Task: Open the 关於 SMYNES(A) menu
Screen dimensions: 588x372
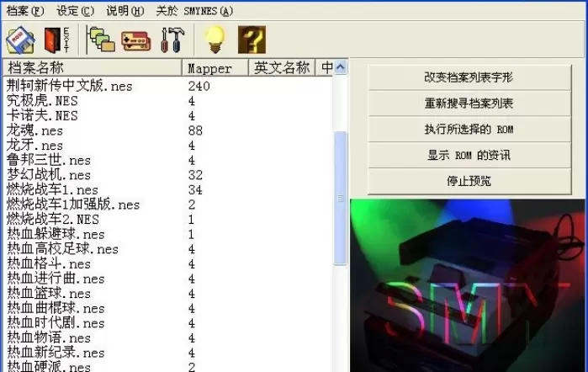Action: pyautogui.click(x=194, y=11)
